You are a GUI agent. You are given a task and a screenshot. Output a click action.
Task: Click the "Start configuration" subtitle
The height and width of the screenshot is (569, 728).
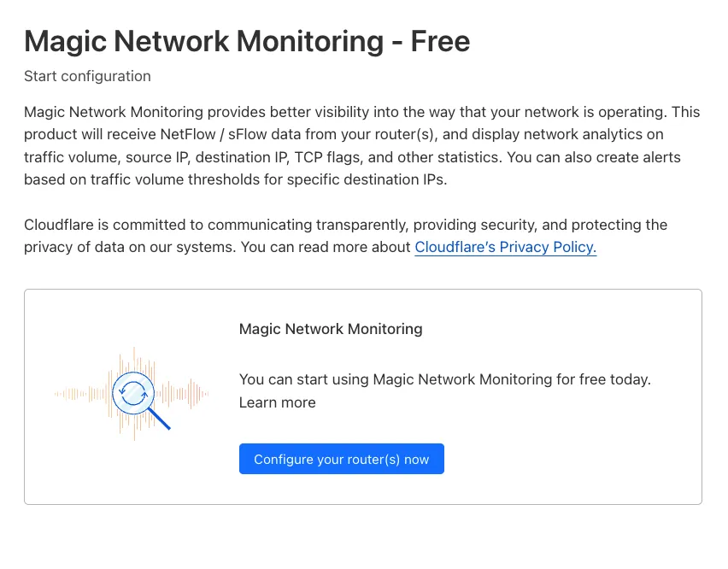(x=87, y=76)
